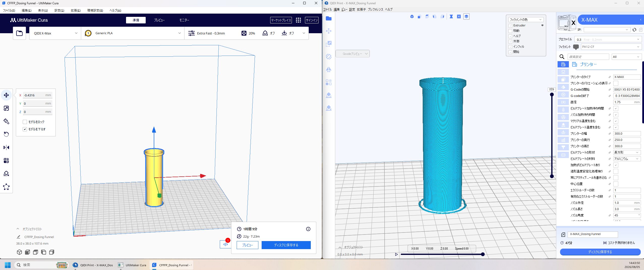Open 拡張 menu in Cura
The width and height of the screenshot is (644, 270).
75,10
